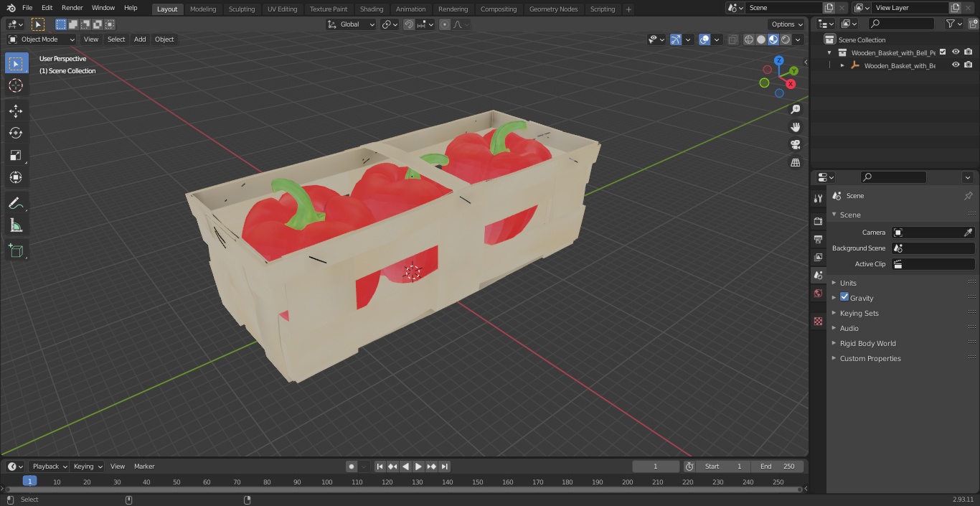
Task: Toggle the timeline auto keying record button
Action: point(352,467)
